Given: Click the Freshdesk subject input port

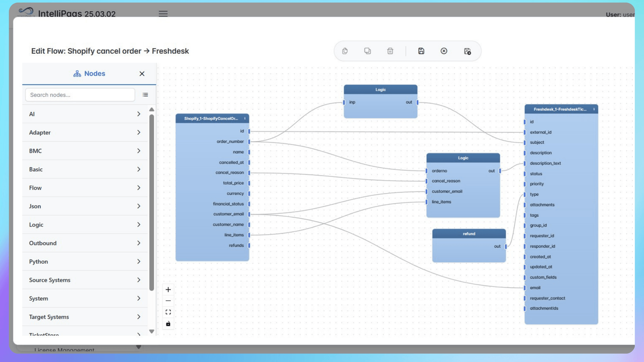Looking at the screenshot, I should (525, 143).
